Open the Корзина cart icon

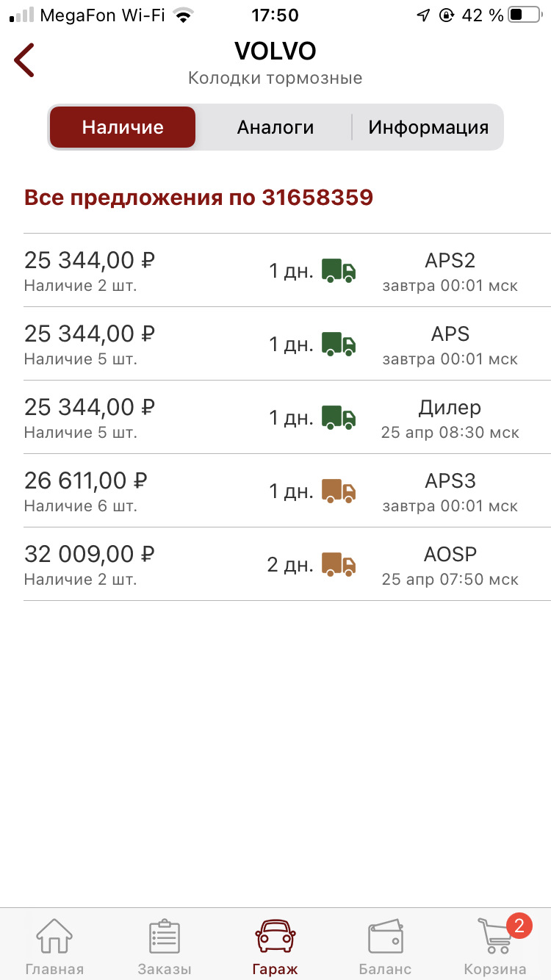pos(494,938)
